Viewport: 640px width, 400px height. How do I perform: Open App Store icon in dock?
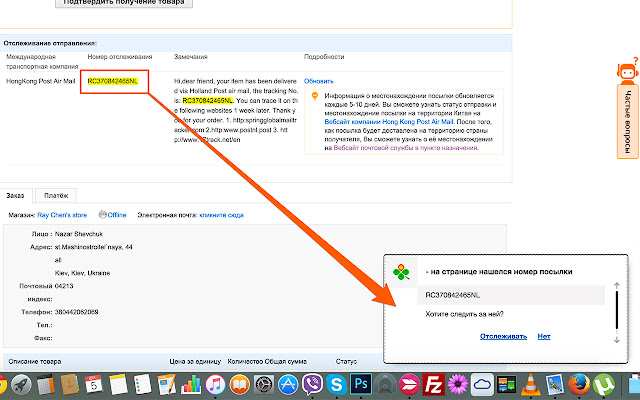(288, 384)
